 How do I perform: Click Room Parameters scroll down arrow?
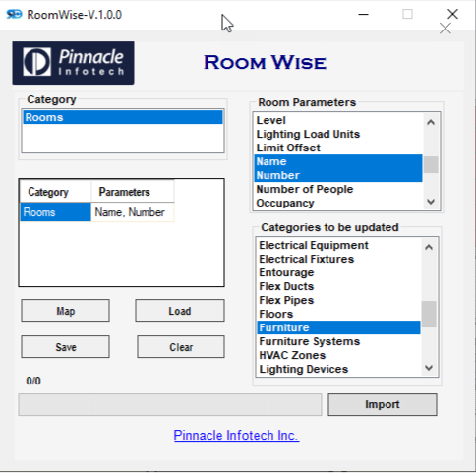click(431, 202)
